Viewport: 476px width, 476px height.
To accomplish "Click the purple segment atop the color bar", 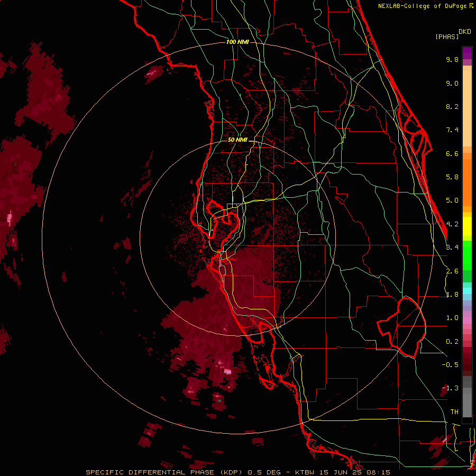I will click(x=467, y=53).
